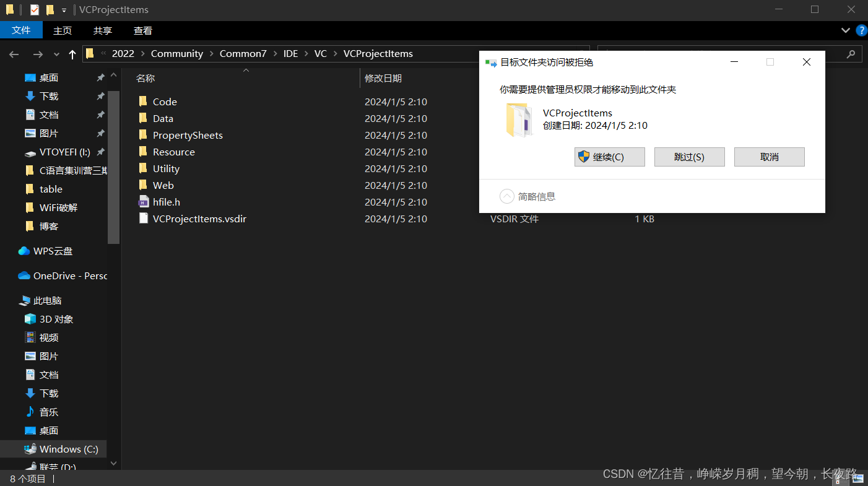Click the Data folder icon

click(143, 118)
